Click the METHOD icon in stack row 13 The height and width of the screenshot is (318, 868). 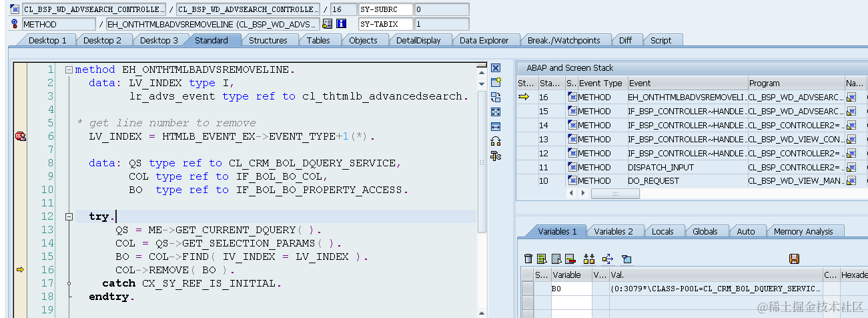[x=572, y=139]
